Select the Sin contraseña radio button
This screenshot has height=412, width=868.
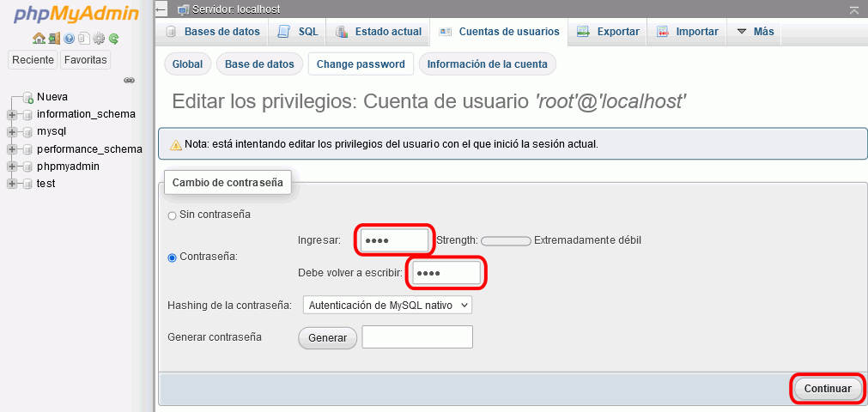[173, 215]
